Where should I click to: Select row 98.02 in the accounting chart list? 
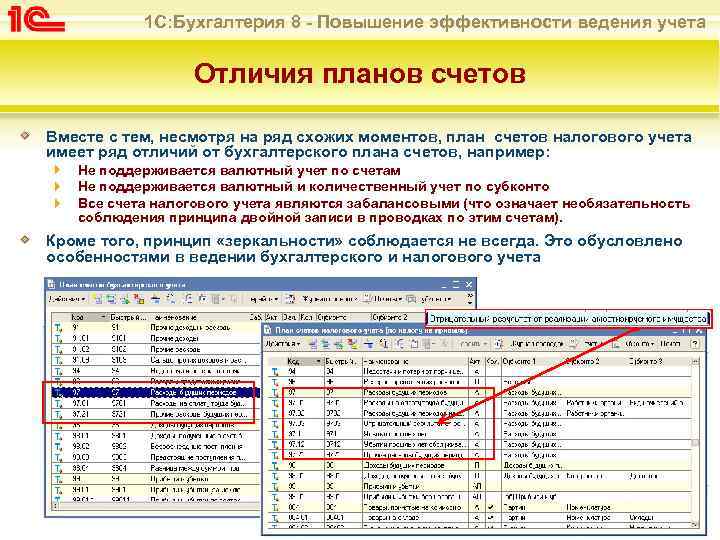coord(156,446)
